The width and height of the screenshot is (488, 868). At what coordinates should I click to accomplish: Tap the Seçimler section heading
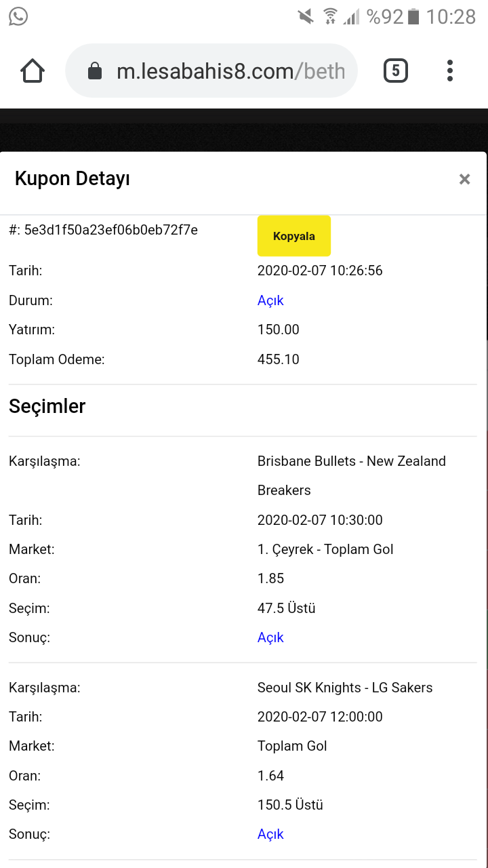coord(47,406)
